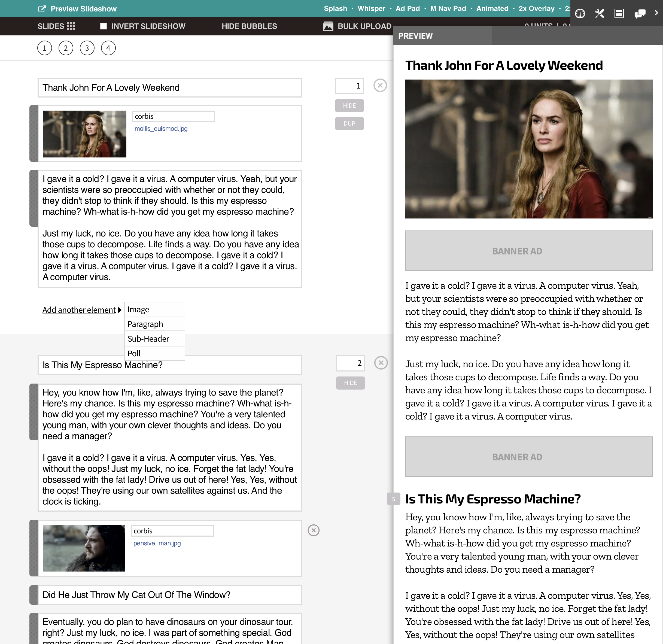Click the Bulk Upload image icon
The width and height of the screenshot is (663, 644).
click(328, 26)
